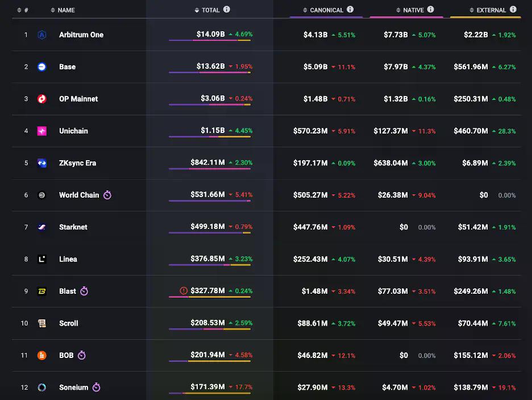The image size is (532, 400).
Task: Click Base canonical change 11.1%
Action: click(346, 67)
